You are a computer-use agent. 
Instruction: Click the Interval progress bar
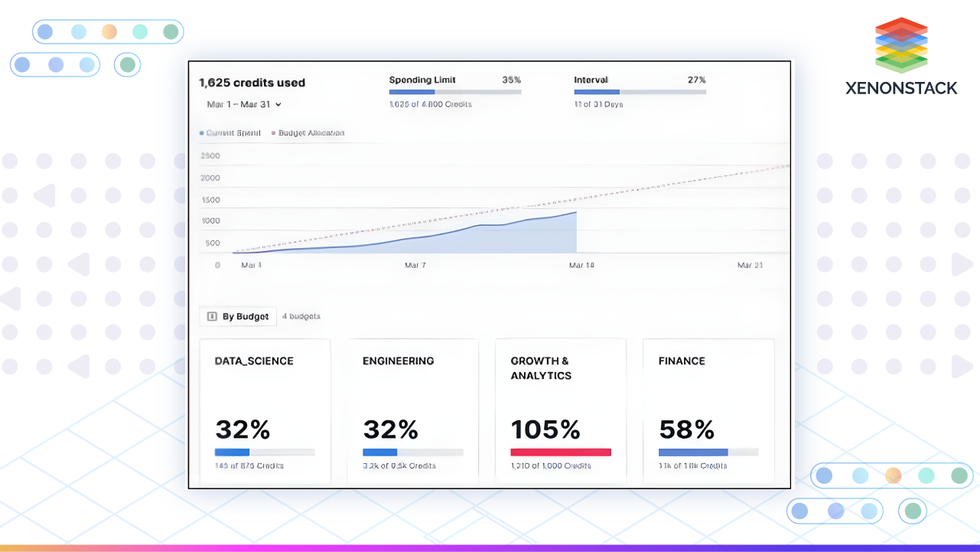(640, 92)
